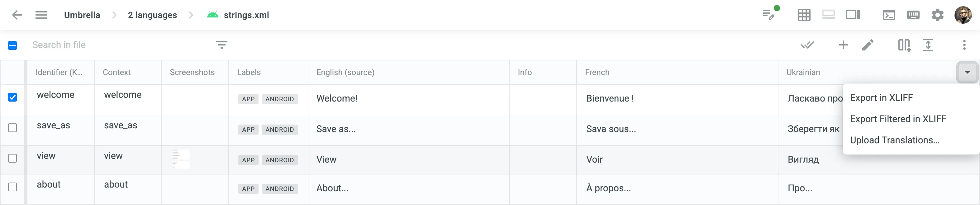Toggle the select-all checkbox above the rows
Screen dimensions: 980x205
click(x=12, y=45)
